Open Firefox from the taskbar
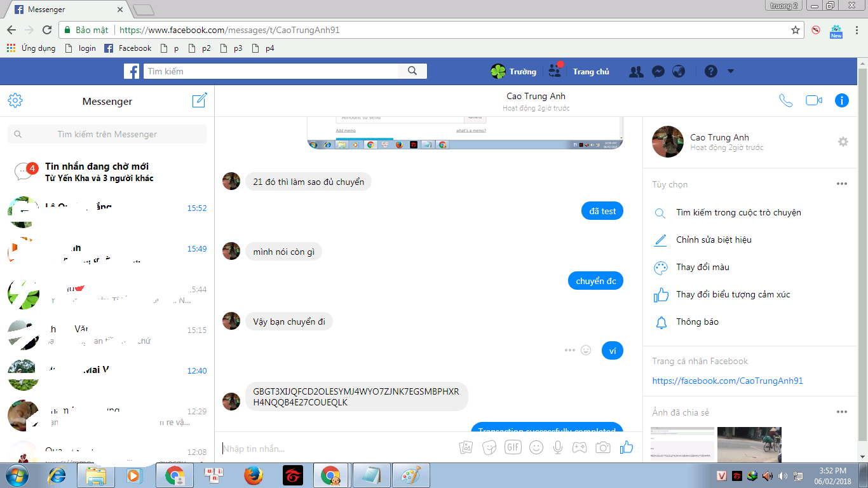 click(254, 475)
